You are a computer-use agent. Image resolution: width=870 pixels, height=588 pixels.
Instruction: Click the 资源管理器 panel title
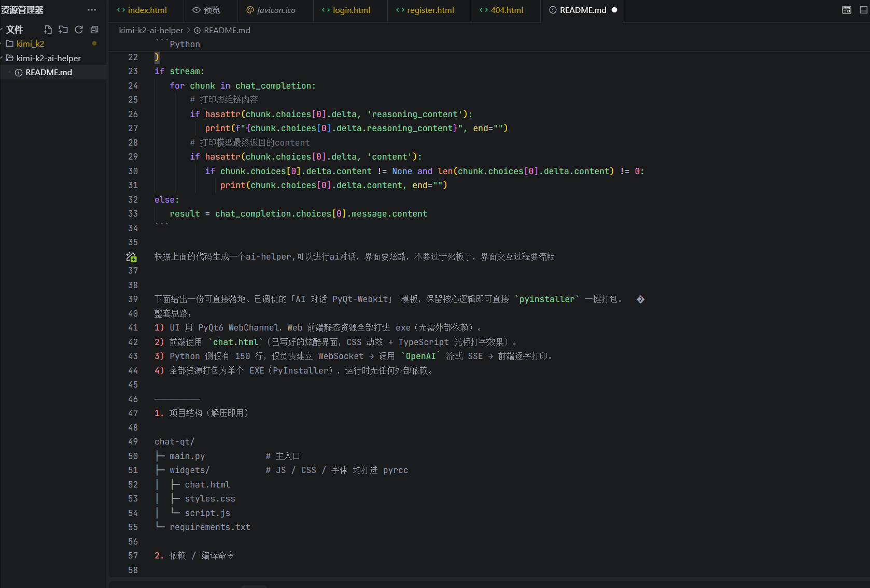coord(22,10)
